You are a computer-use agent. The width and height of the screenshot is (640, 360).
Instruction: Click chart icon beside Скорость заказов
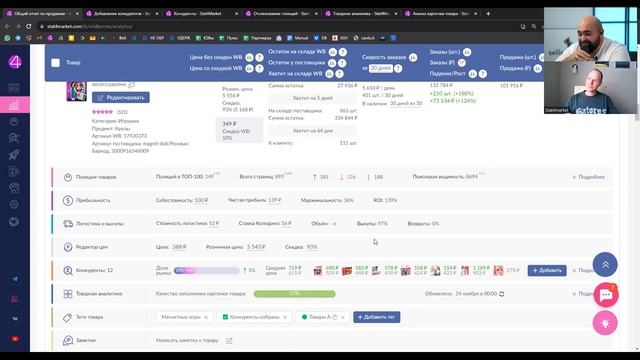(x=413, y=58)
